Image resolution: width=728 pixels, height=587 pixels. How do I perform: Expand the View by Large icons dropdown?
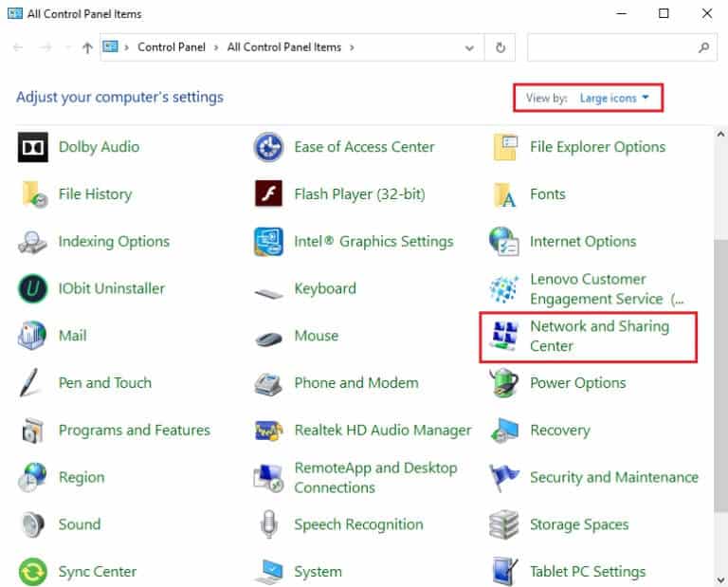614,98
